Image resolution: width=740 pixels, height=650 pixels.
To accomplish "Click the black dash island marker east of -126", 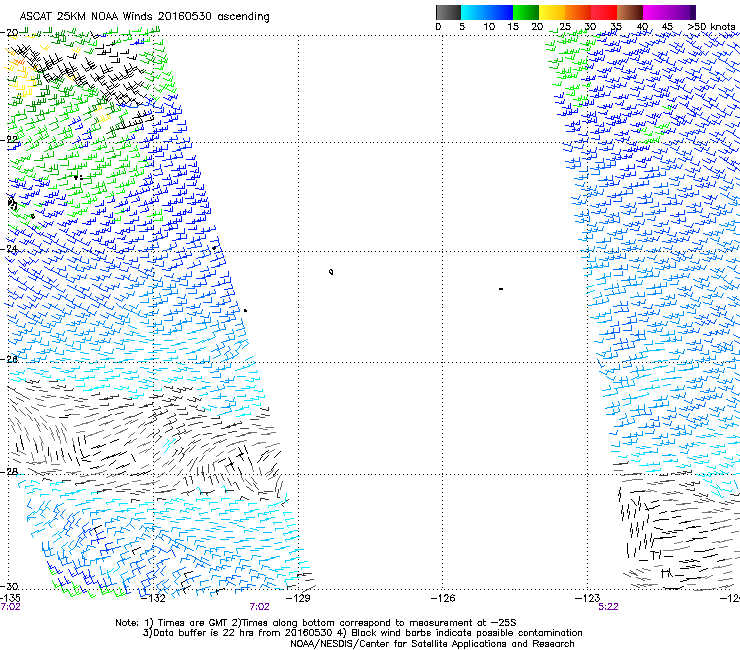I will (x=501, y=288).
